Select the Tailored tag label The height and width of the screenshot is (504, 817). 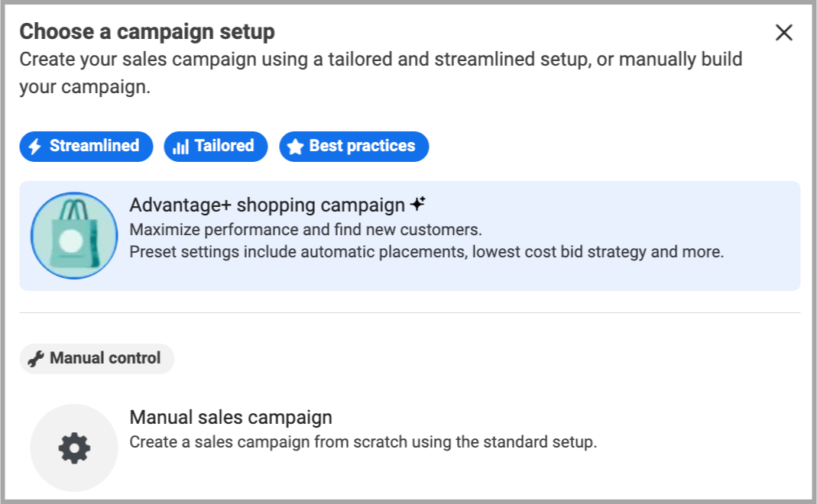(x=224, y=146)
